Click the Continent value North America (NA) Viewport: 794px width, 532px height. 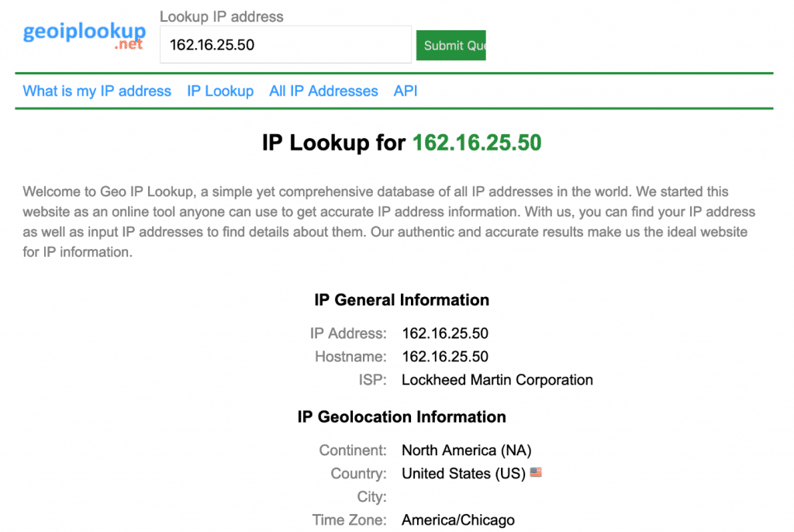point(465,450)
